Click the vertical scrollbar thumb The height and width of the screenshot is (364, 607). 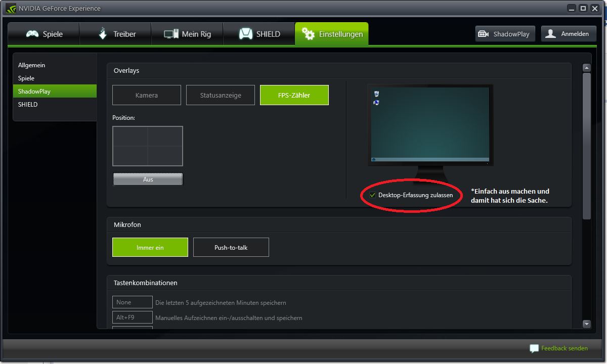point(587,146)
